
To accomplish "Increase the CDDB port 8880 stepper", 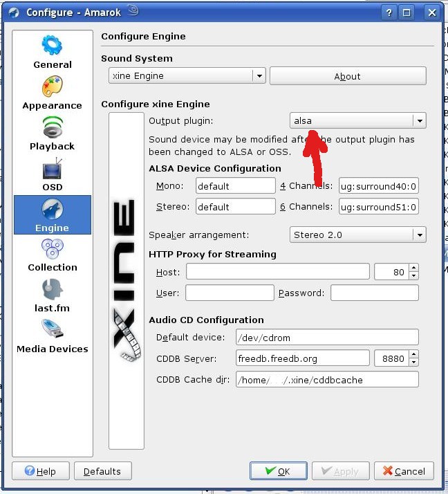I will [x=413, y=354].
